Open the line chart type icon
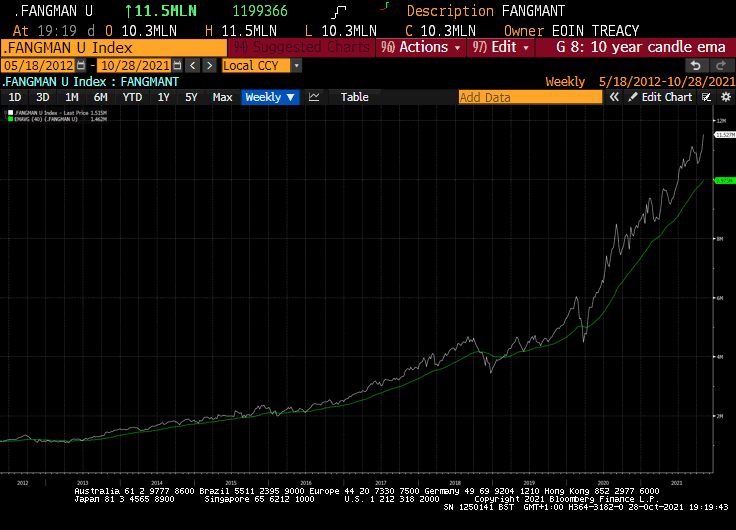 click(314, 97)
